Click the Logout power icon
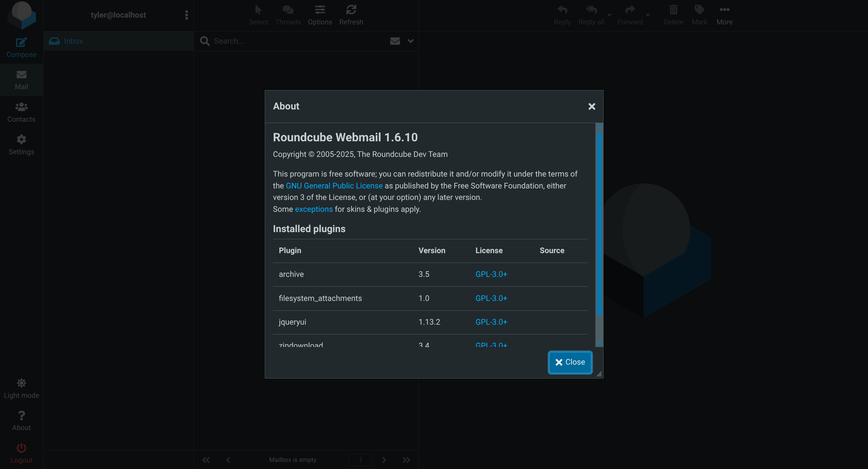 tap(21, 448)
